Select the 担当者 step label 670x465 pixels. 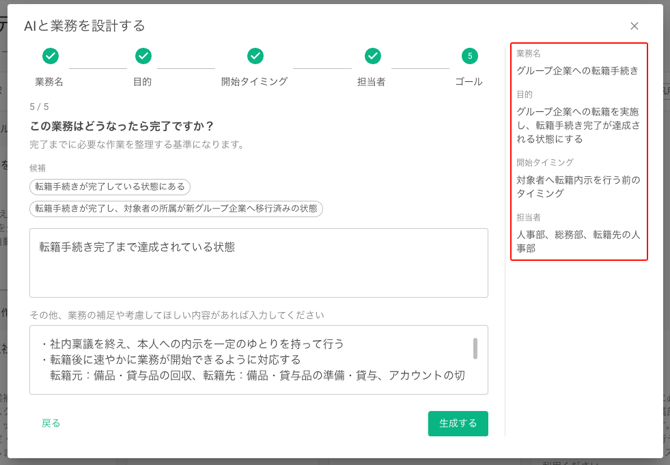pos(372,82)
